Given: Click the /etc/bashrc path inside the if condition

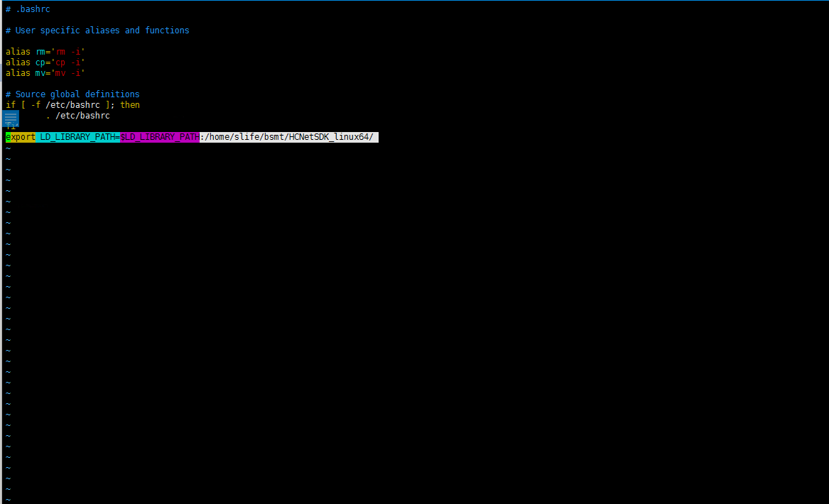Looking at the screenshot, I should coord(72,104).
